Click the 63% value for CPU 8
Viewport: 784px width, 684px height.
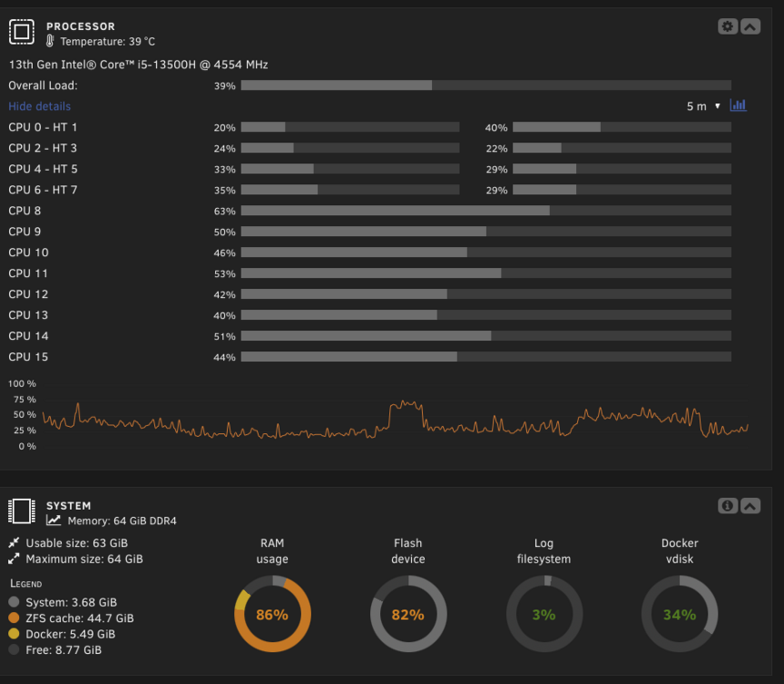(x=224, y=212)
